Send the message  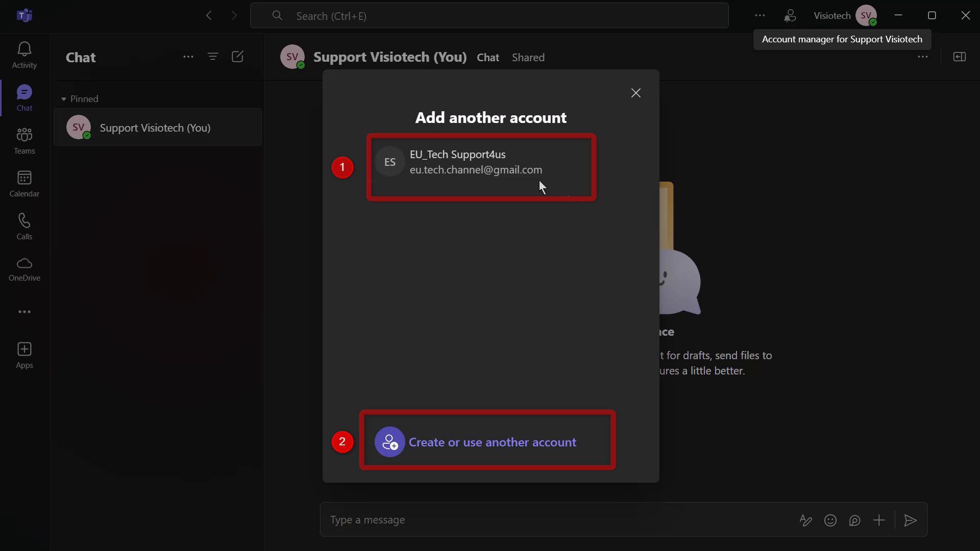(911, 520)
